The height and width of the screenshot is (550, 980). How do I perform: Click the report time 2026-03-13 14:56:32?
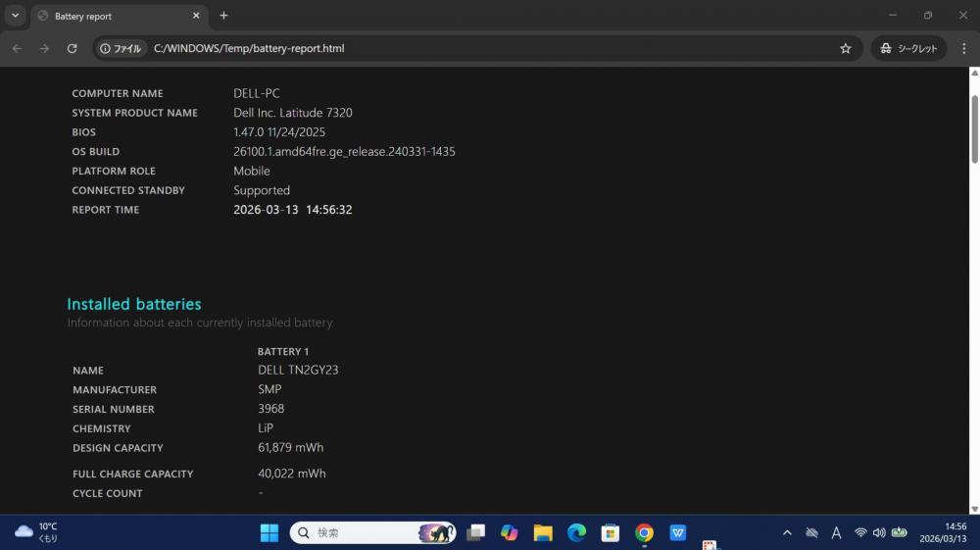click(x=292, y=210)
